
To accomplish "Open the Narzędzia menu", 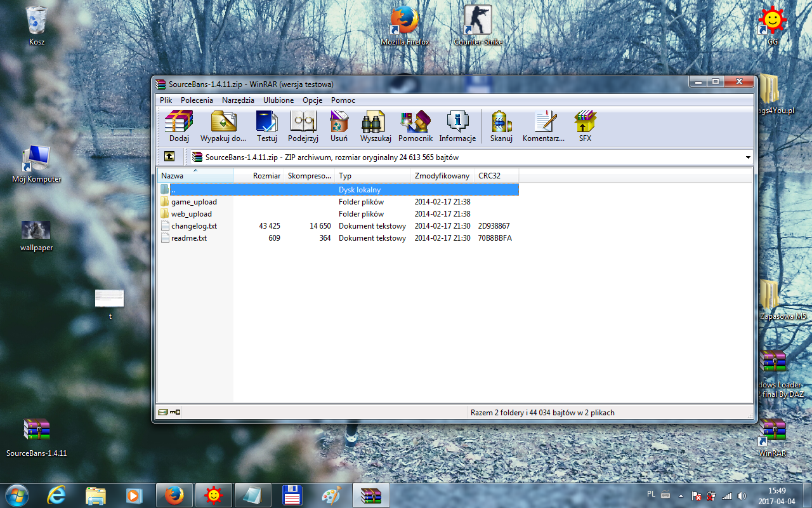I will pos(238,100).
